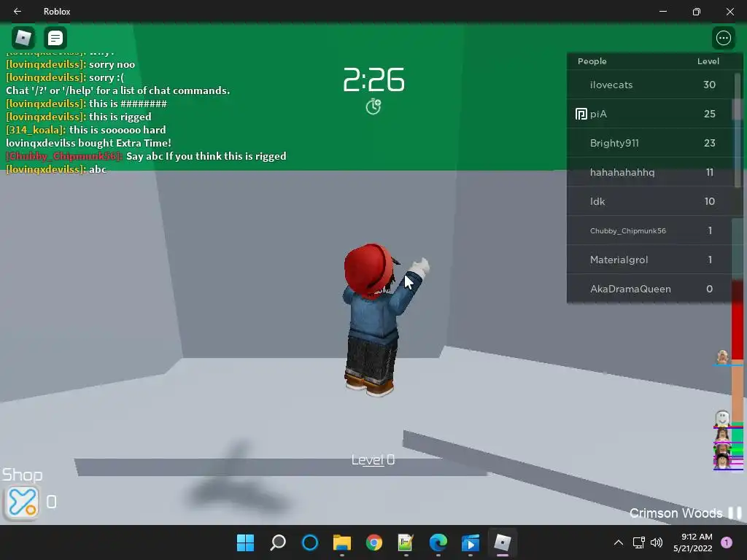Image resolution: width=747 pixels, height=560 pixels.
Task: Click the Level 0 label
Action: pyautogui.click(x=373, y=459)
